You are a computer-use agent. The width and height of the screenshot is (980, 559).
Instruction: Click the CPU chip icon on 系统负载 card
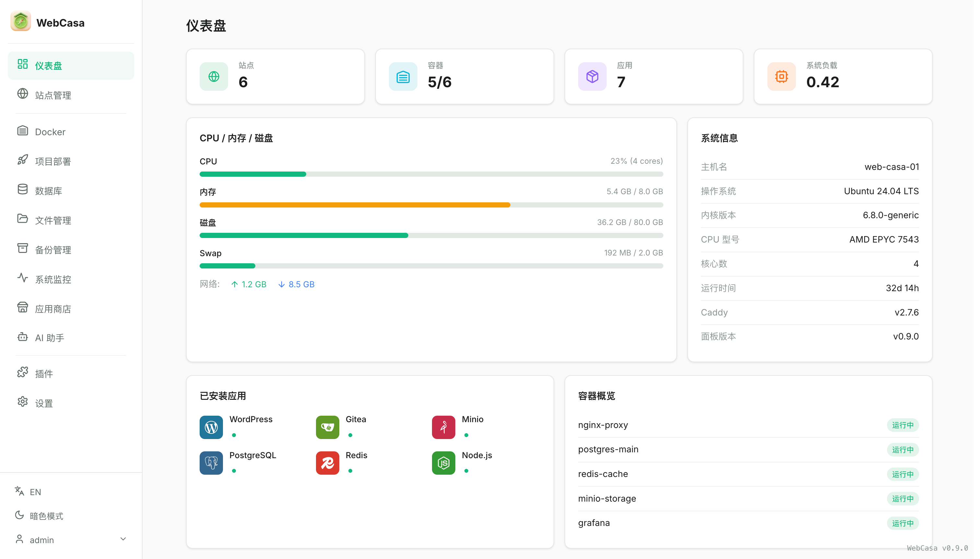[781, 77]
